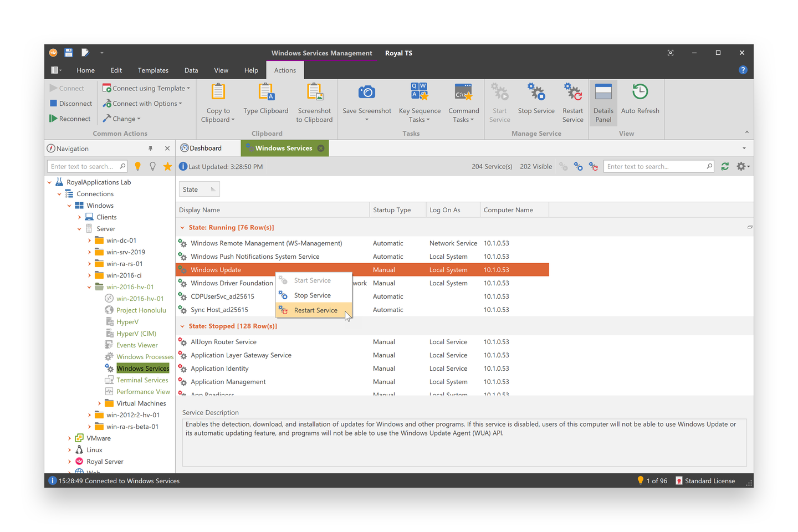Click the refresh icon beside services search
The width and height of the screenshot is (798, 532).
[x=725, y=166]
